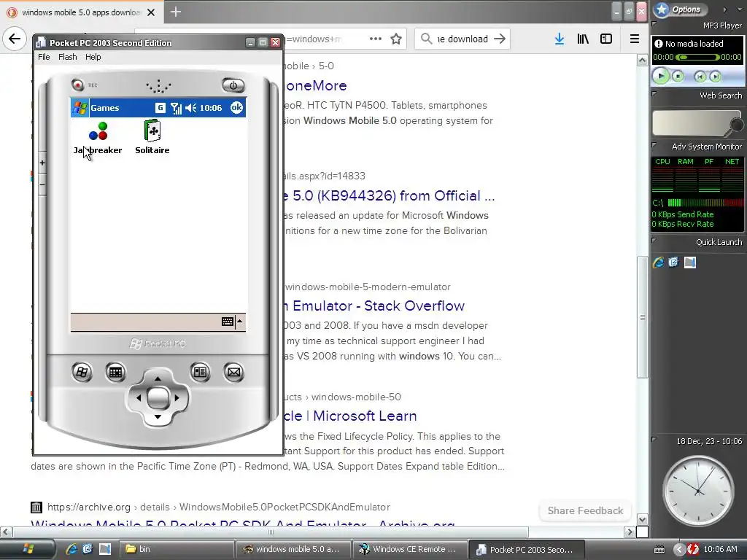Screen dimensions: 747x560
Task: Switch to Windows CE Remote taskbar button
Action: [x=409, y=549]
